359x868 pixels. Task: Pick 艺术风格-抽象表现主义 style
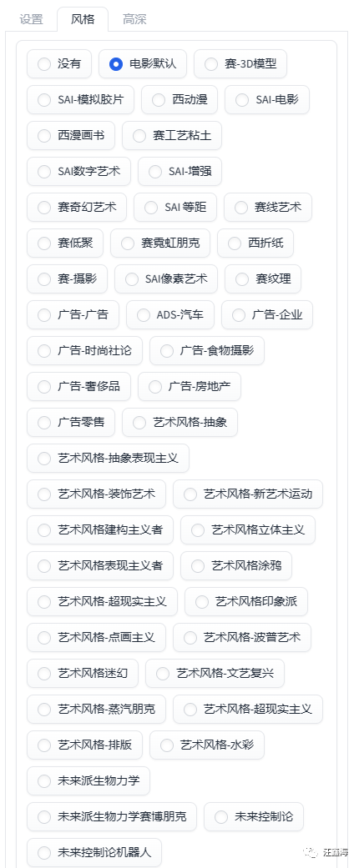click(108, 459)
